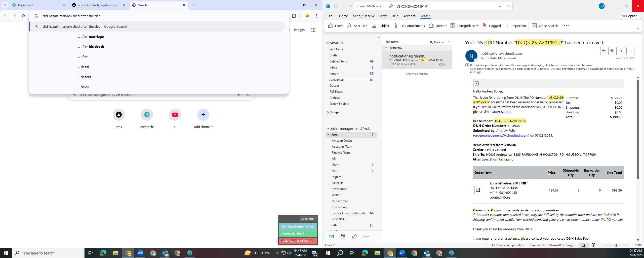
Task: Toggle the Has Attachments search filter
Action: coord(409,26)
